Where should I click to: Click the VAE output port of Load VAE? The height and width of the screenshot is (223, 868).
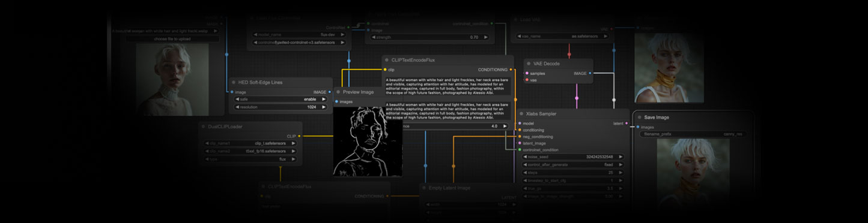point(612,29)
